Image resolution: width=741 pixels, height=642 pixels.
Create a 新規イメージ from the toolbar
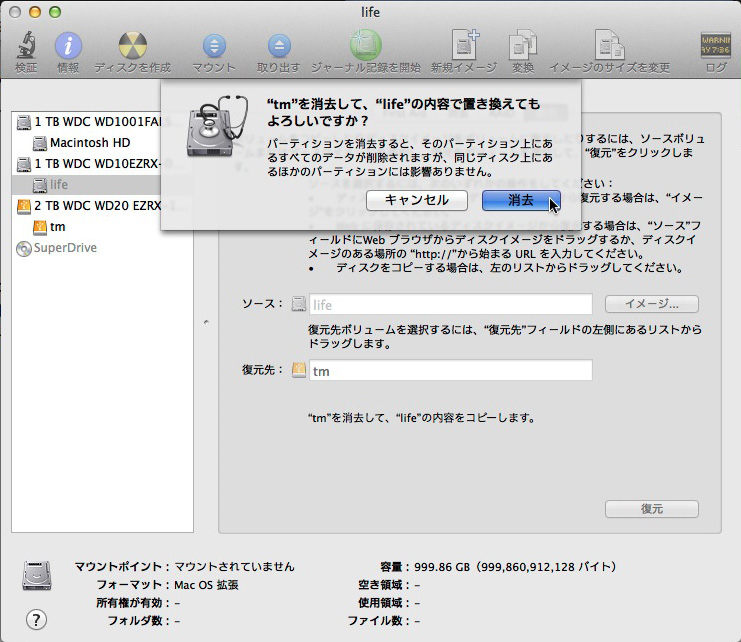point(464,46)
